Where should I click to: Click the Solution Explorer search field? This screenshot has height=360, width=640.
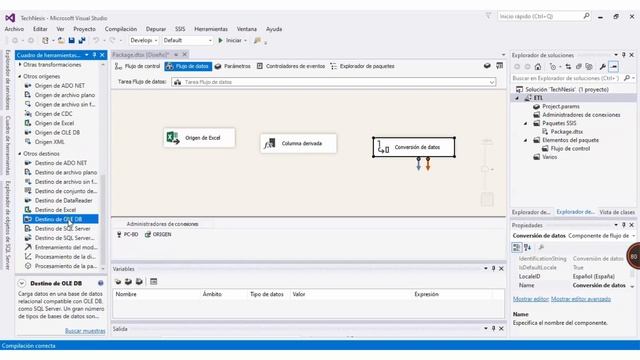click(567, 78)
